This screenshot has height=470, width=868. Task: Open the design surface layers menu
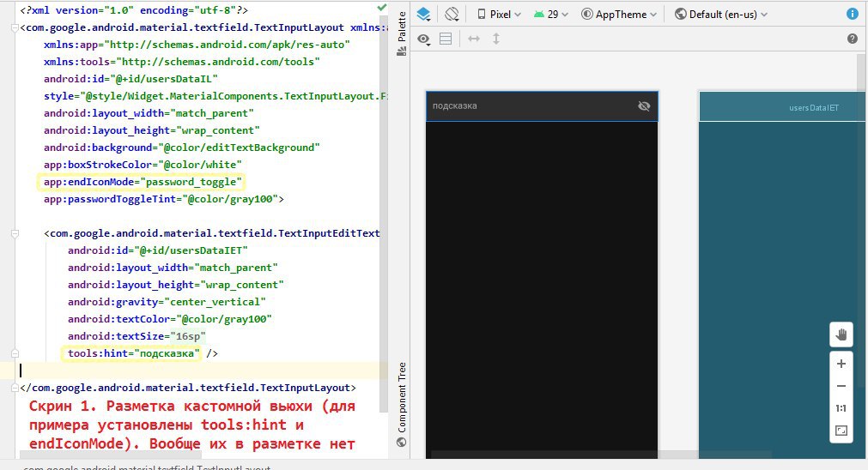tap(423, 15)
